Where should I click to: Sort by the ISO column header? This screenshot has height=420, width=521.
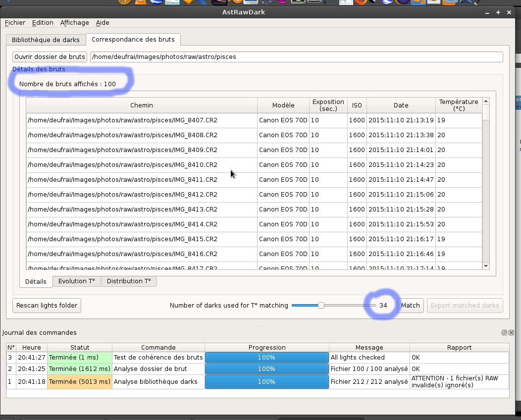(x=357, y=105)
